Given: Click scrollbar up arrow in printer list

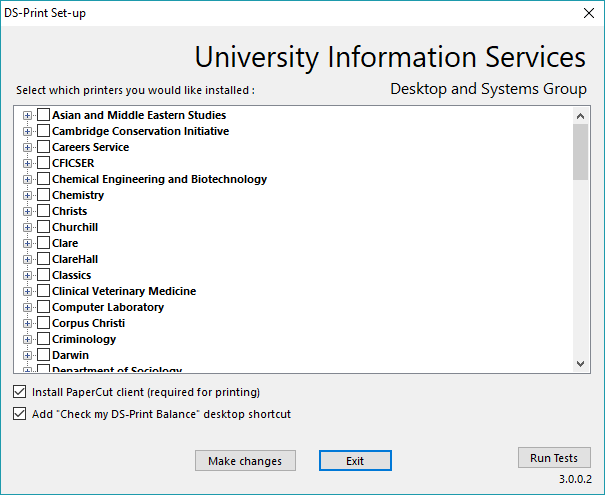Looking at the screenshot, I should coord(580,116).
